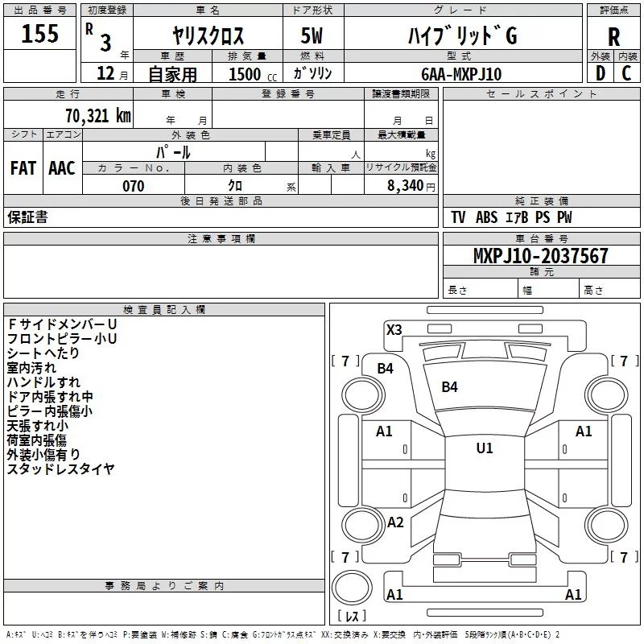644x644 pixels.
Task: Click the X3 damage mark on front bumper
Action: point(394,330)
